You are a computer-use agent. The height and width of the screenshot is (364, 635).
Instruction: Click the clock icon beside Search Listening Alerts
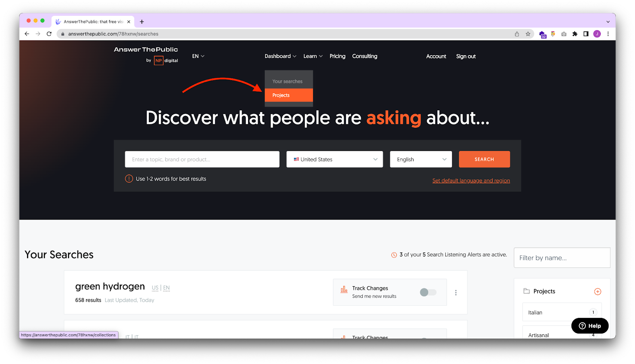[394, 255]
